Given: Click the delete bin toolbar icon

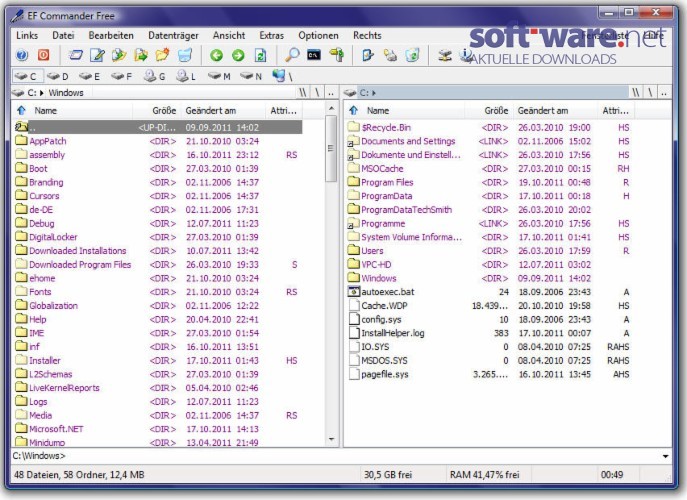Looking at the screenshot, I should (x=185, y=55).
